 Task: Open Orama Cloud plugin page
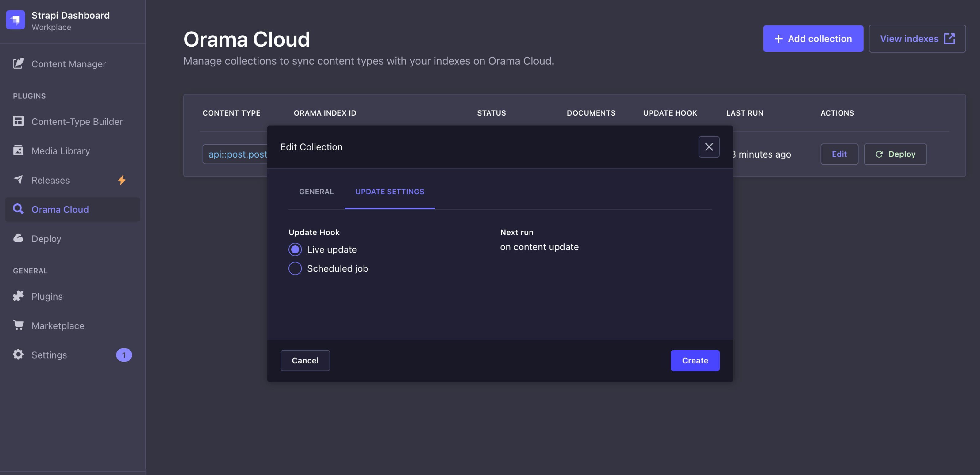tap(72, 209)
